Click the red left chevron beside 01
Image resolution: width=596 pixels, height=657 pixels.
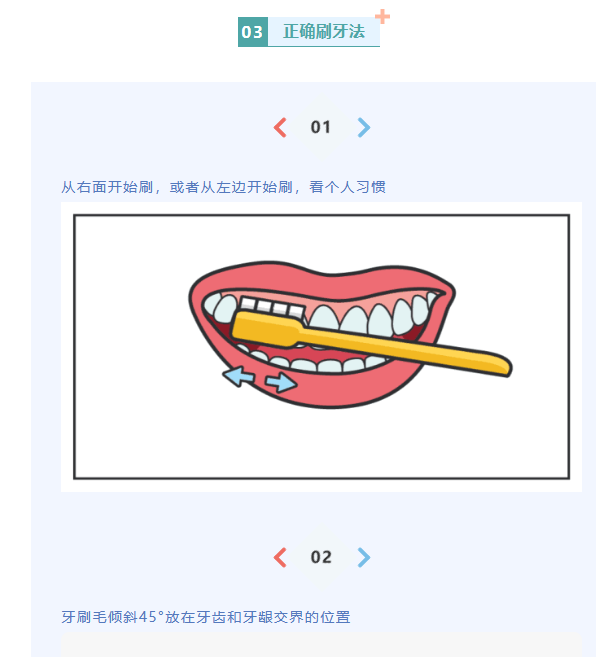coord(280,127)
